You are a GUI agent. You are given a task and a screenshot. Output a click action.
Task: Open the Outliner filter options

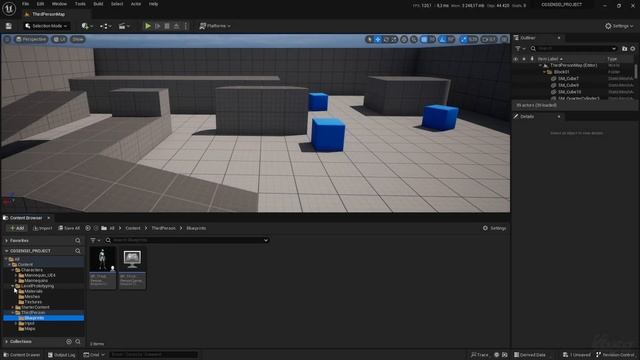(x=520, y=49)
